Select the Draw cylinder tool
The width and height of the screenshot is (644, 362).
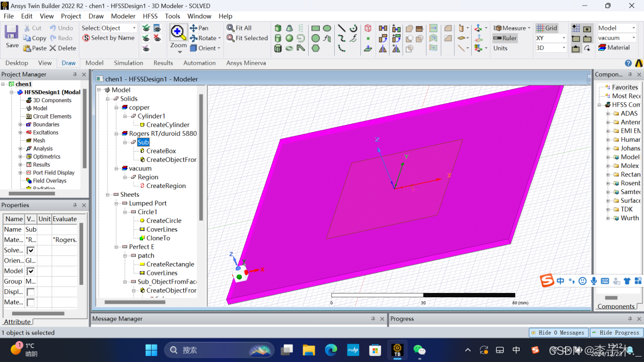(x=278, y=38)
